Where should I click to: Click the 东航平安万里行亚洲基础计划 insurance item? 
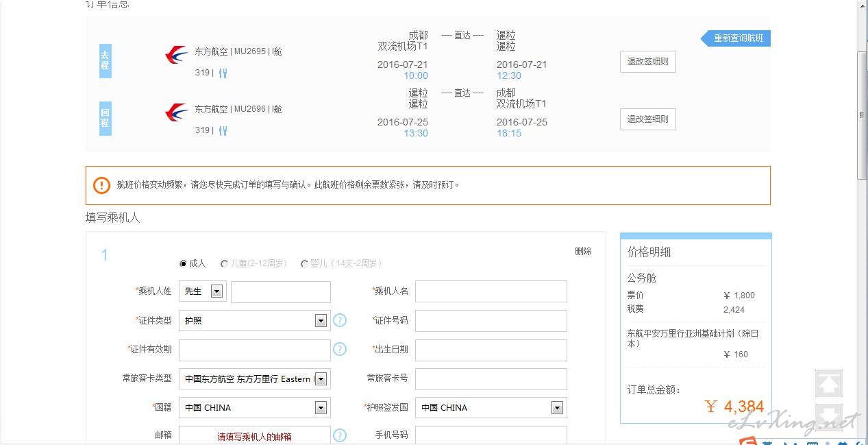point(694,338)
